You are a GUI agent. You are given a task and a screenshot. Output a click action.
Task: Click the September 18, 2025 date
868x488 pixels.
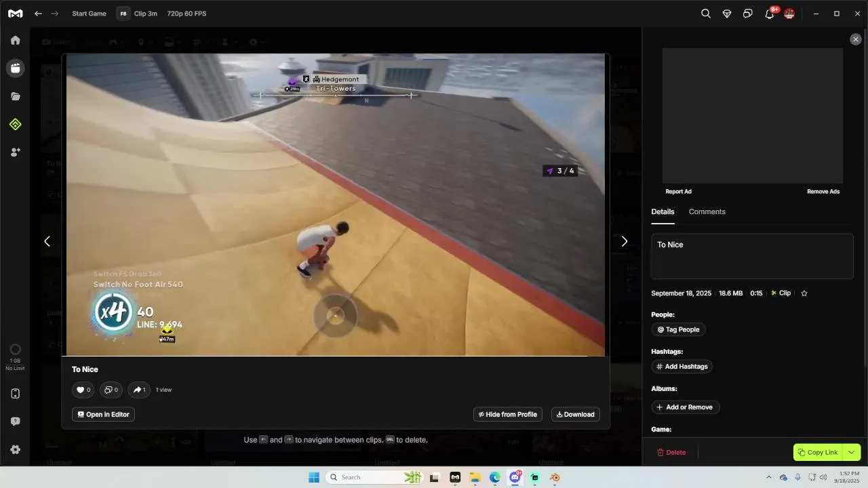pos(681,293)
